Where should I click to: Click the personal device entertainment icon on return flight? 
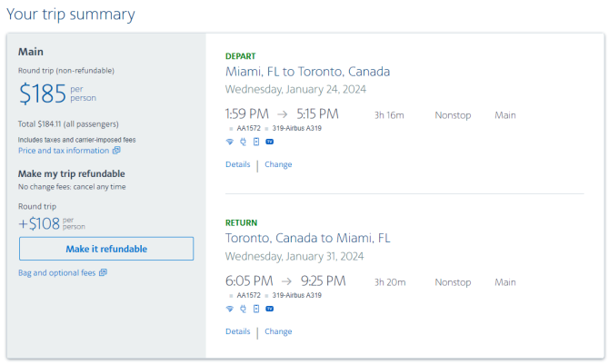[x=256, y=309]
